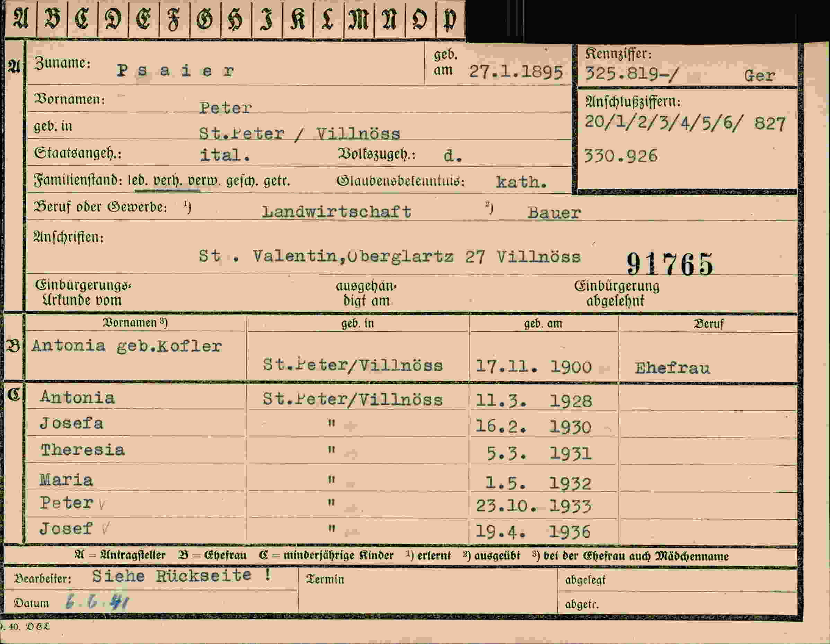Viewport: 830px width, 644px height.
Task: Click the birth date 27.1.1895
Action: pyautogui.click(x=516, y=72)
